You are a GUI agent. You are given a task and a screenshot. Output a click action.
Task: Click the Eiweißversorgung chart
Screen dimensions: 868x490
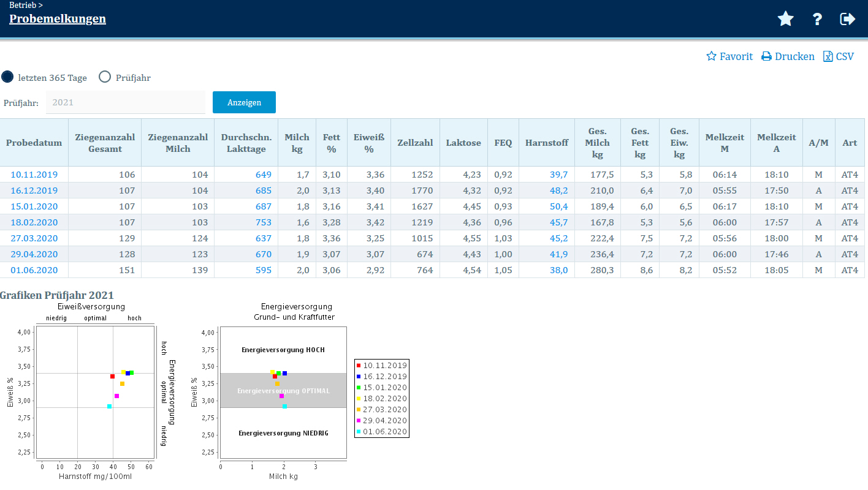pyautogui.click(x=95, y=392)
